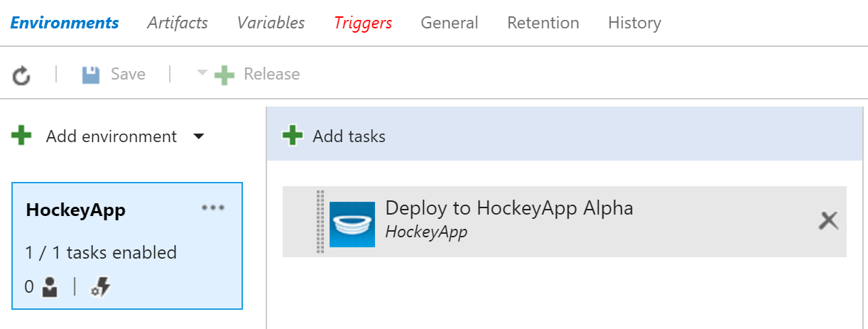The height and width of the screenshot is (329, 868).
Task: Open the History tab
Action: tap(634, 23)
